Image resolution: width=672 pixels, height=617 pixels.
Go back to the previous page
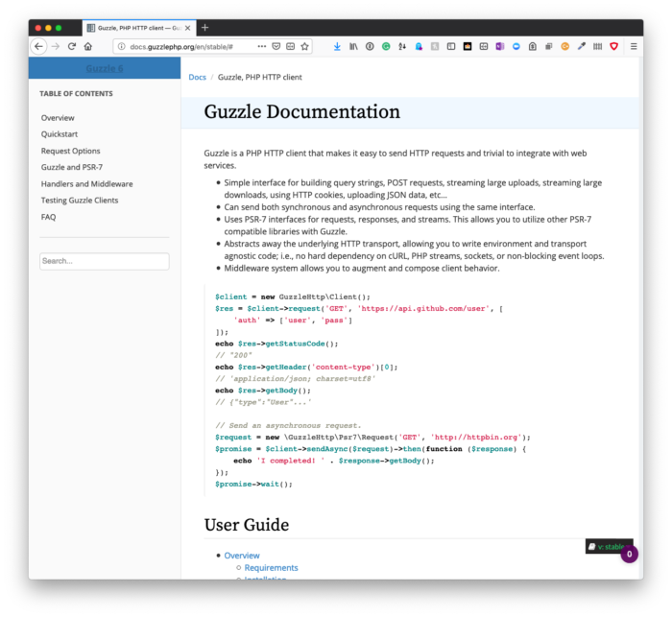click(x=38, y=46)
